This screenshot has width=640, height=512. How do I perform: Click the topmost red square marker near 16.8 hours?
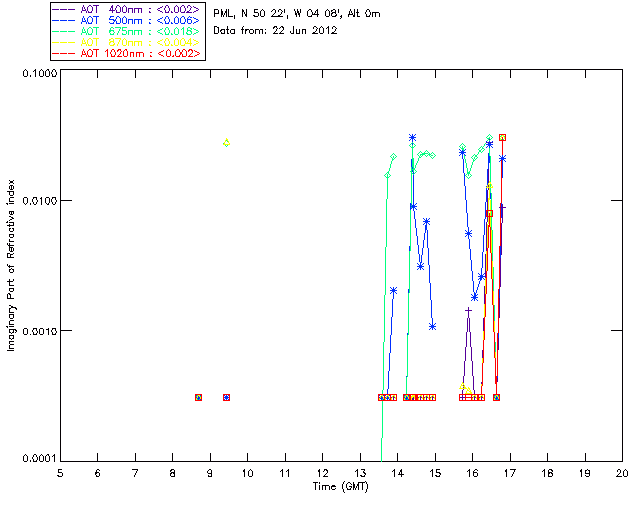click(x=502, y=138)
